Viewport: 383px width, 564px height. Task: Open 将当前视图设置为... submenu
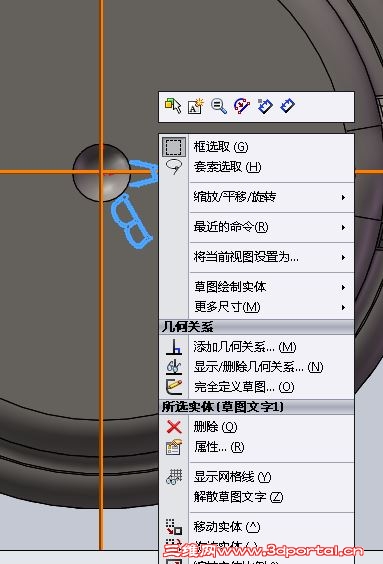point(257,257)
